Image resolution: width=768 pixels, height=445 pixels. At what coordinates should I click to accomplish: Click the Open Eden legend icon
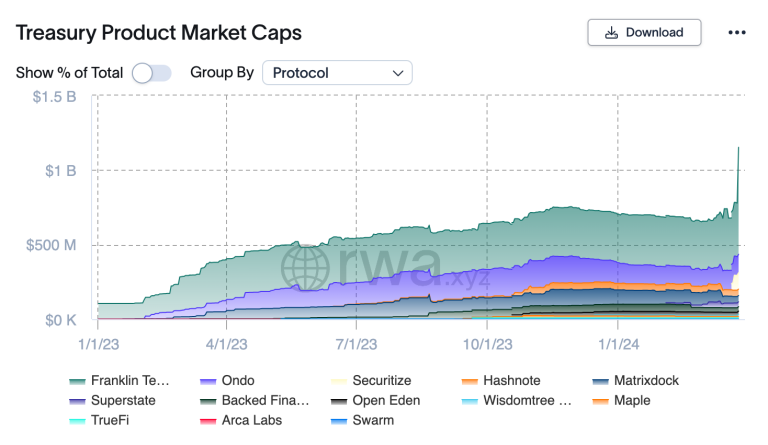click(339, 400)
